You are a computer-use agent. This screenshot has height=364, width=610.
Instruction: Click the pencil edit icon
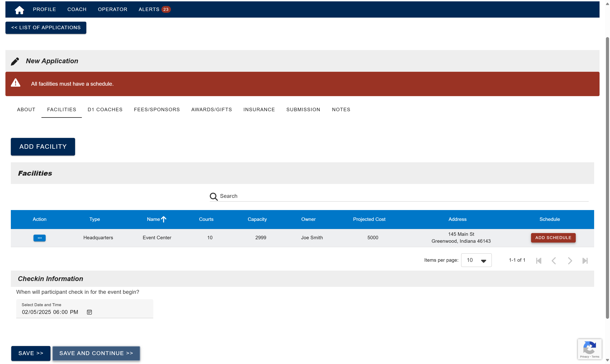tap(15, 61)
